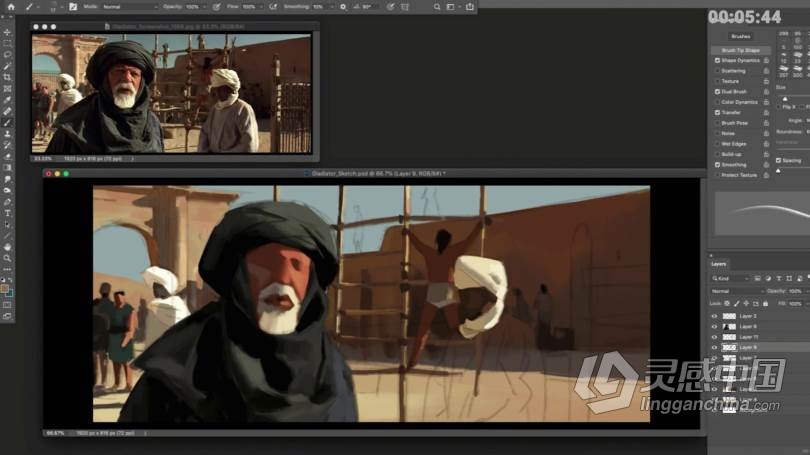Open the layer Kind filter dropdown

pyautogui.click(x=731, y=278)
